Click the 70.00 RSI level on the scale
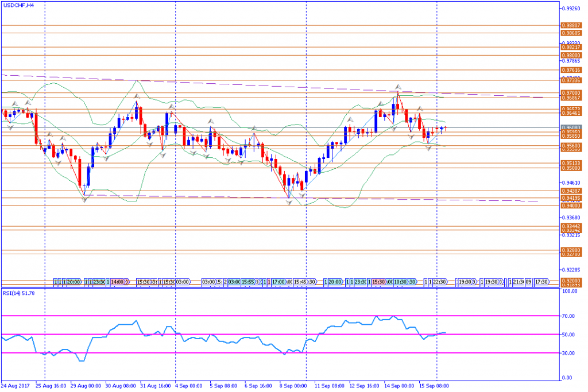 [568, 316]
